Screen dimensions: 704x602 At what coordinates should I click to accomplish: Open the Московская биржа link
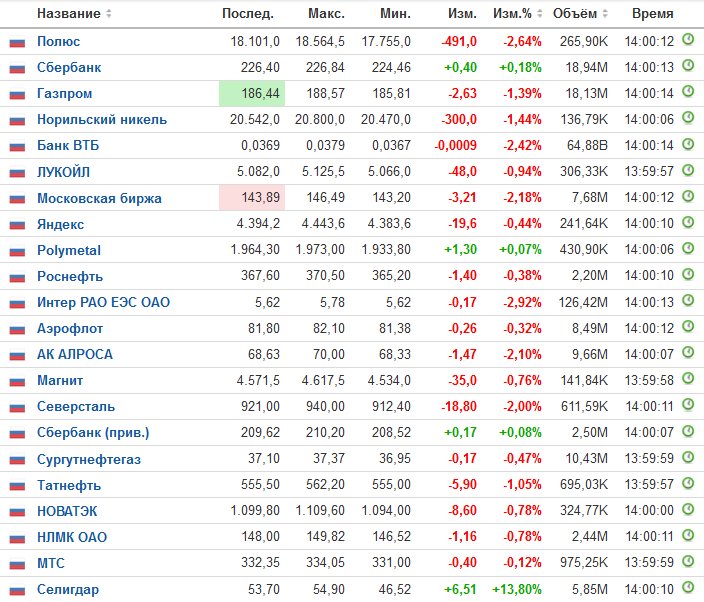point(99,198)
